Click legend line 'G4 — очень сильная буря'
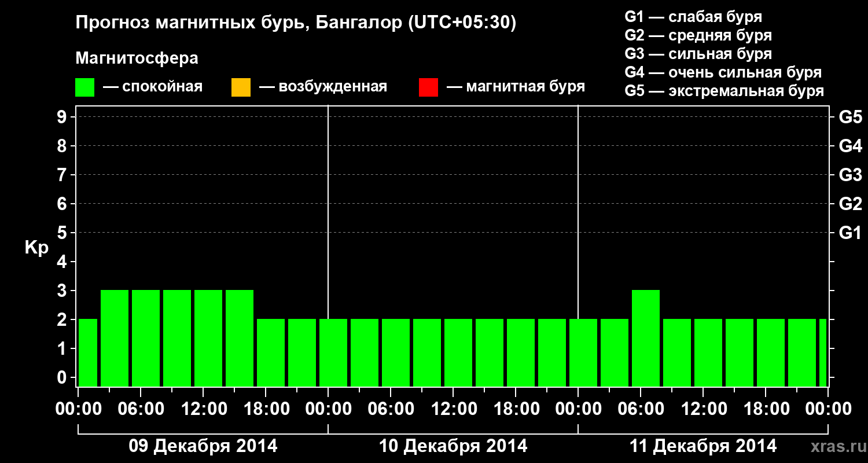Screen dimensions: 868x463 click(x=723, y=72)
